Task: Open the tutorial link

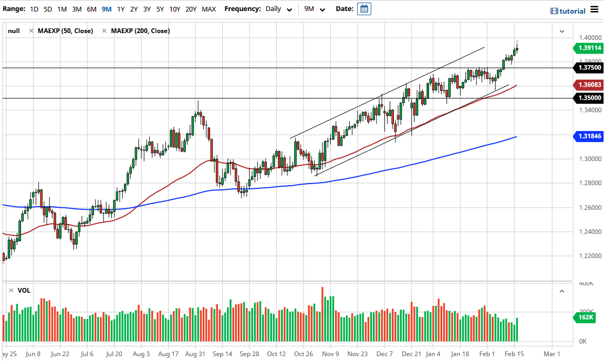Action: tap(572, 10)
